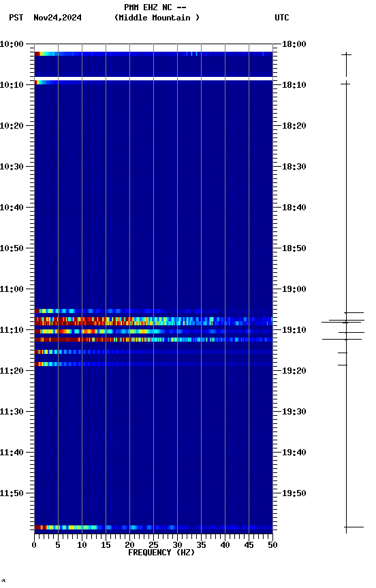This screenshot has width=376, height=588.
Task: Click the 10:40 PST time label
Action: coord(12,208)
